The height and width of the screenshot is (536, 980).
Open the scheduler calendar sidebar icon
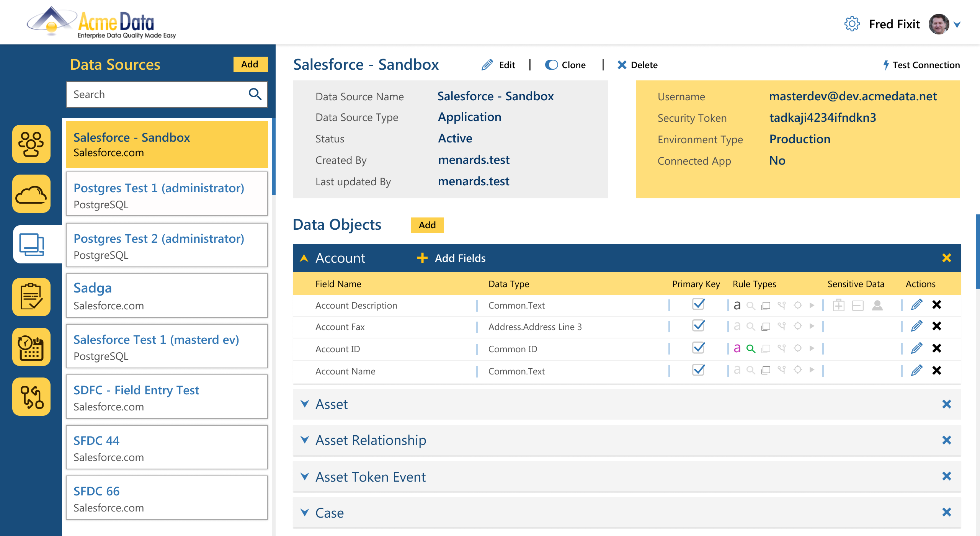pyautogui.click(x=31, y=347)
